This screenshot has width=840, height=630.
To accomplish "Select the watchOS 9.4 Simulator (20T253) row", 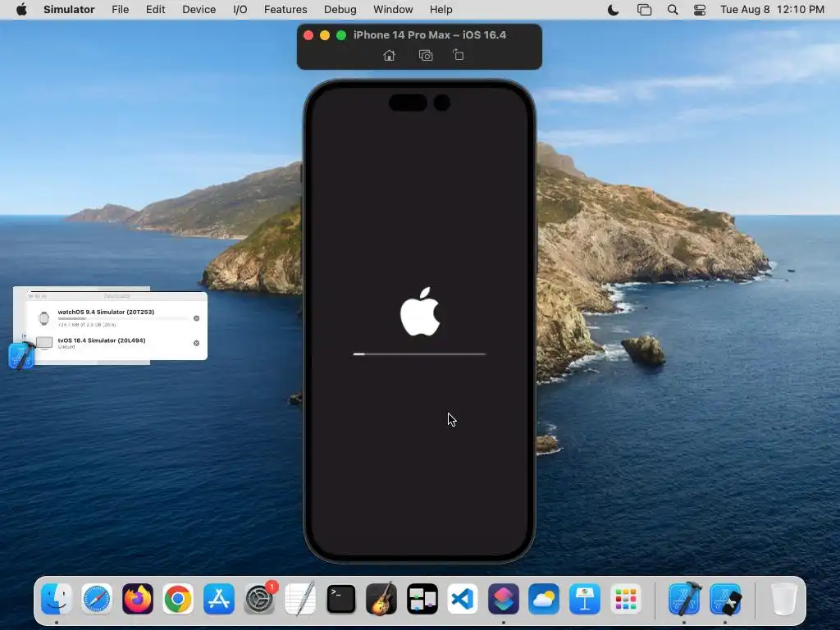I will [116, 317].
